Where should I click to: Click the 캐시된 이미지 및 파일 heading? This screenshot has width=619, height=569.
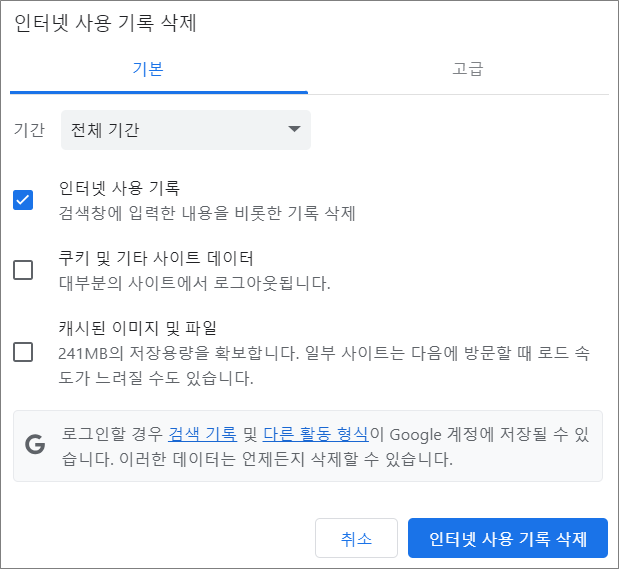(137, 328)
